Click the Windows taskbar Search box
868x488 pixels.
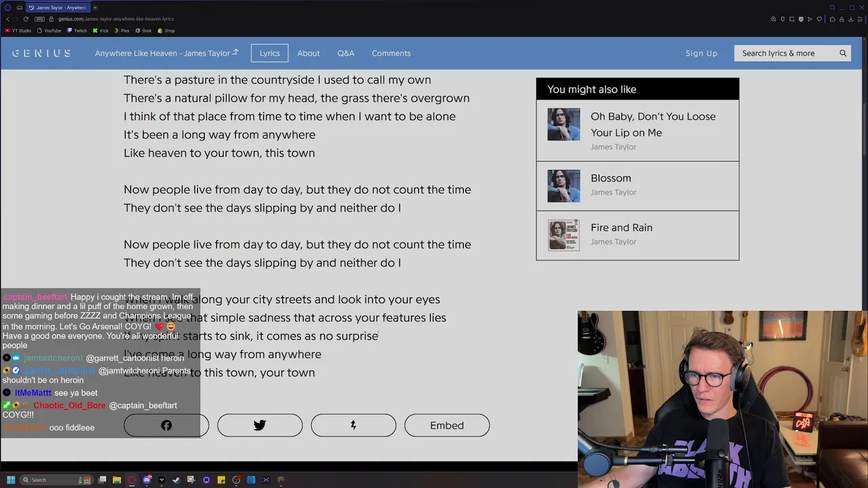click(x=57, y=480)
